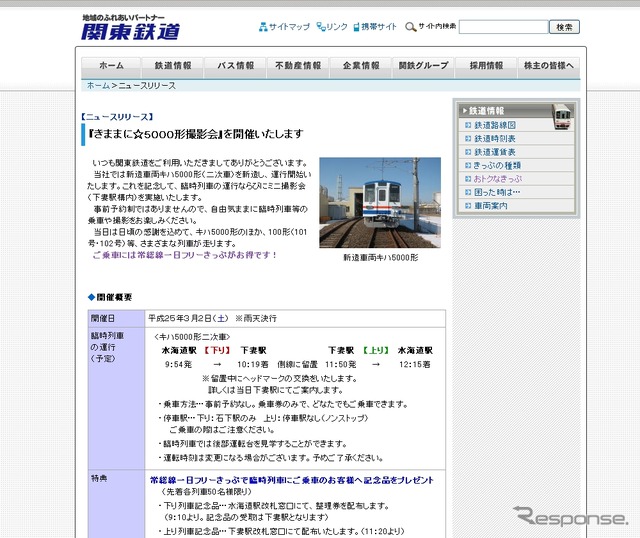Open the 携帯サイト link
640x538 pixels.
pyautogui.click(x=379, y=27)
